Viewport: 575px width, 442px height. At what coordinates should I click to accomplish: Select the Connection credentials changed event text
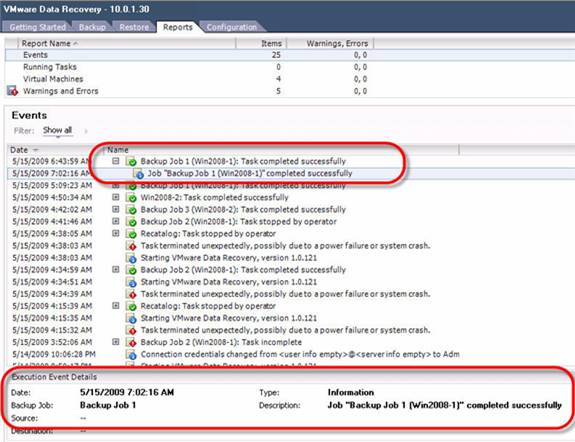[300, 354]
